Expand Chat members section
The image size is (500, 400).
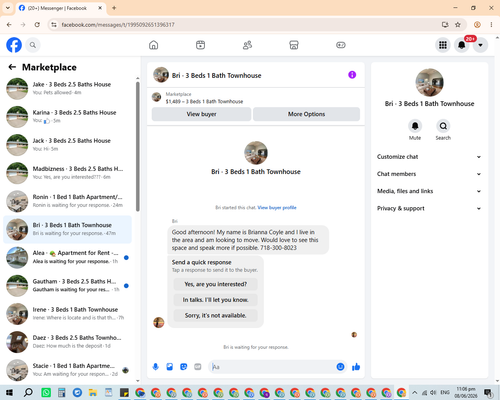coord(429,174)
